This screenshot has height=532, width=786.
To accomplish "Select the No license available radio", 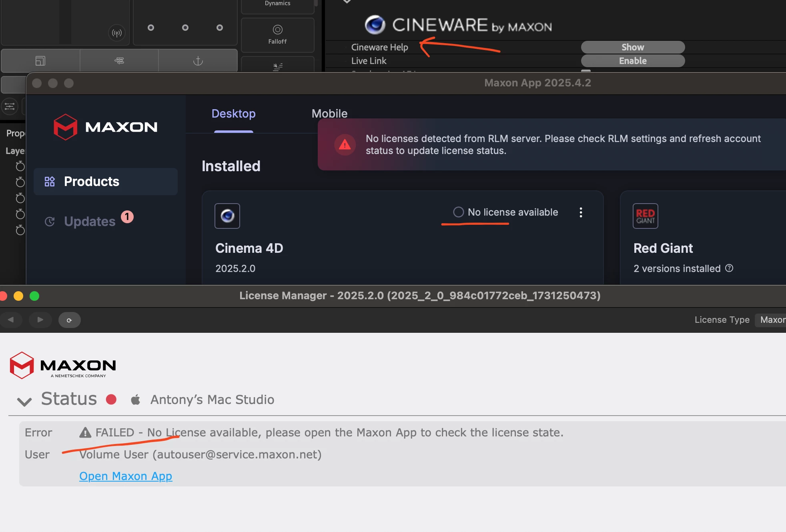I will [x=458, y=212].
